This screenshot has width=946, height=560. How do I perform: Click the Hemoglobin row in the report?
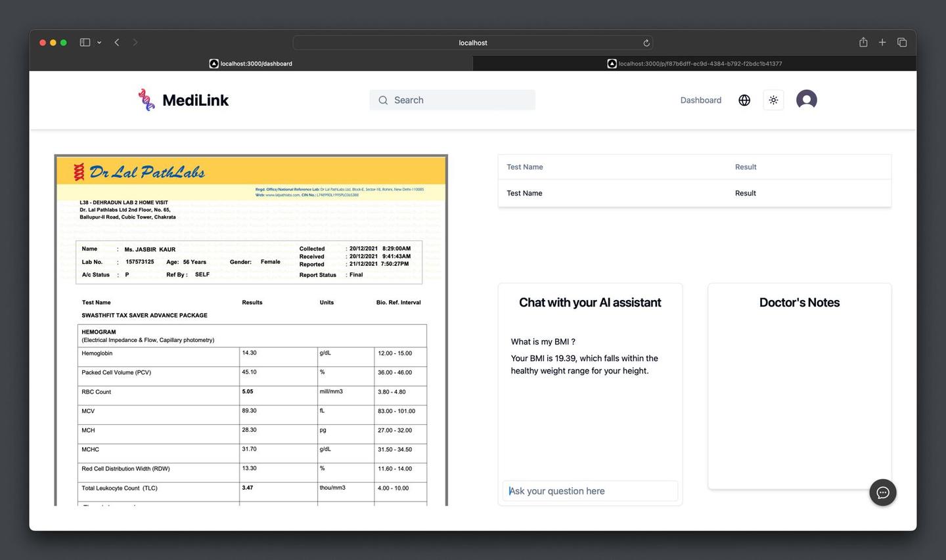(x=252, y=356)
